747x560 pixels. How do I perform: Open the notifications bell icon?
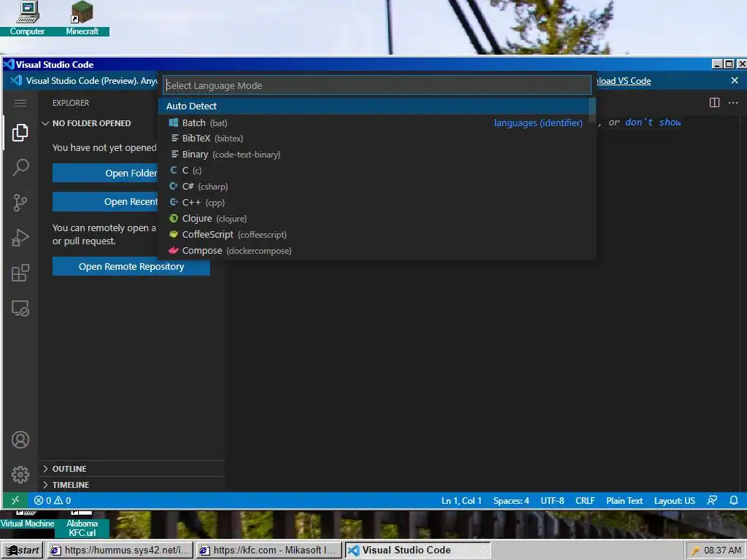(734, 500)
